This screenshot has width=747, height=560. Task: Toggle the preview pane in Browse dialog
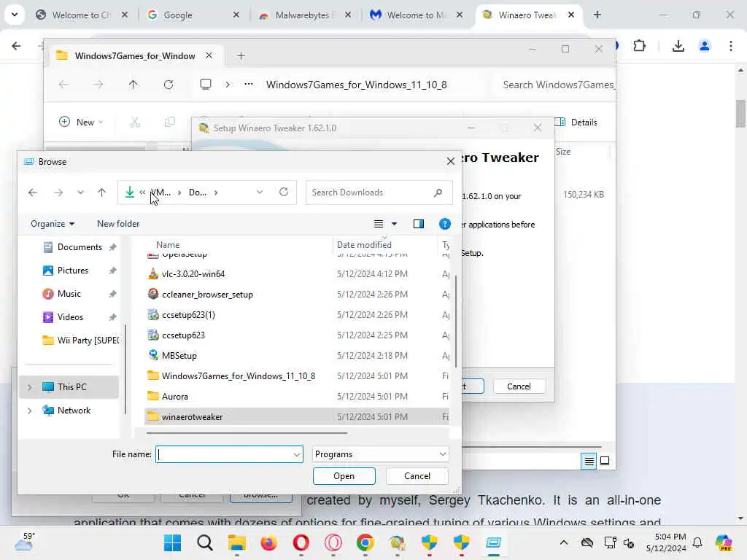pyautogui.click(x=418, y=224)
